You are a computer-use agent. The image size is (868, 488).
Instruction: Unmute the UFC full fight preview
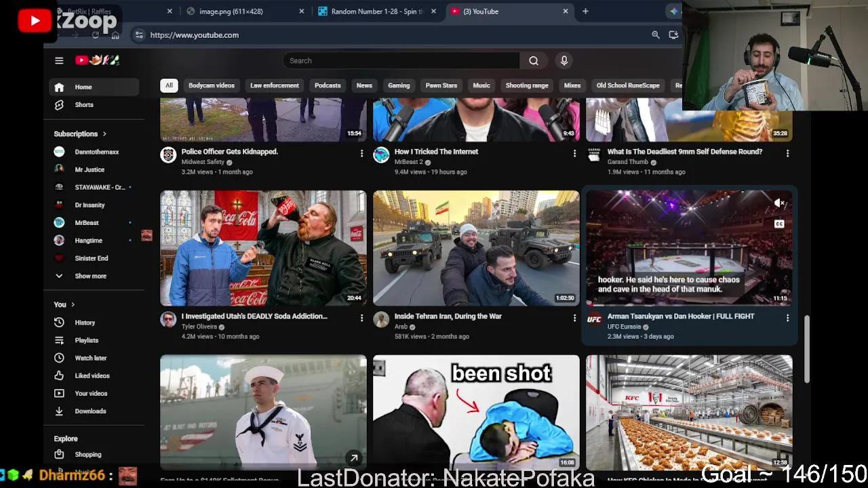coord(778,203)
